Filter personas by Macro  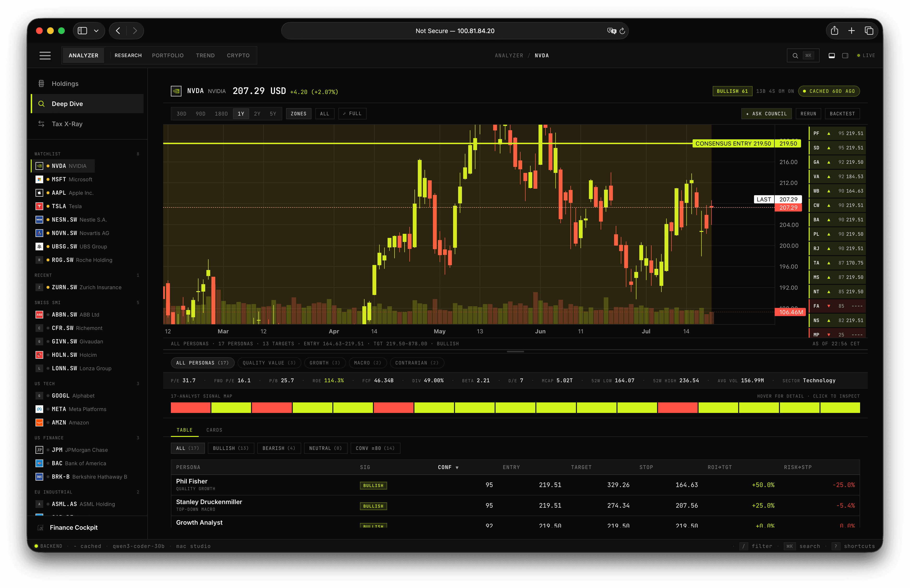point(367,363)
